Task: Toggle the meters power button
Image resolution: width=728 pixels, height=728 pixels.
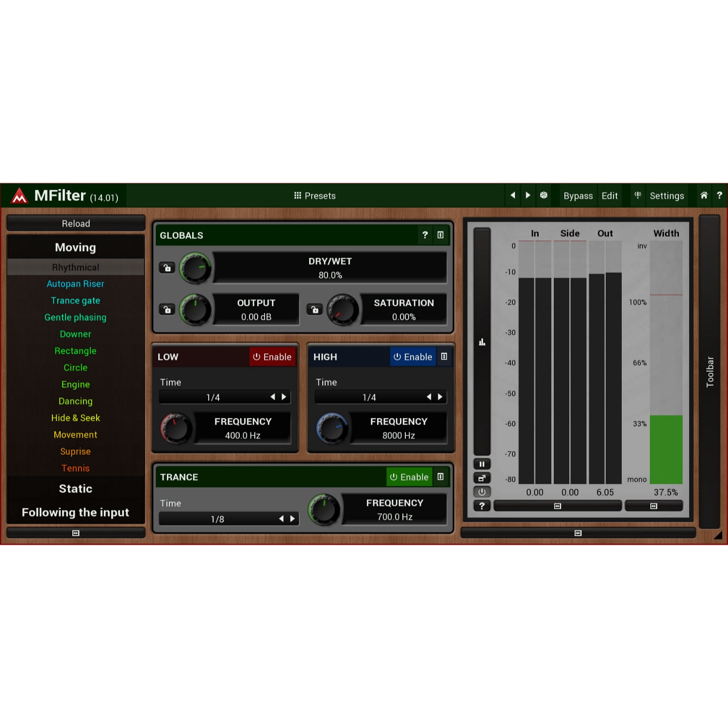Action: coord(482,492)
